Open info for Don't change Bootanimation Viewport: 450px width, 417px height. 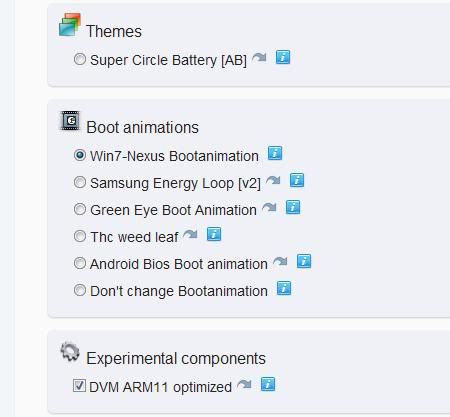click(x=284, y=288)
